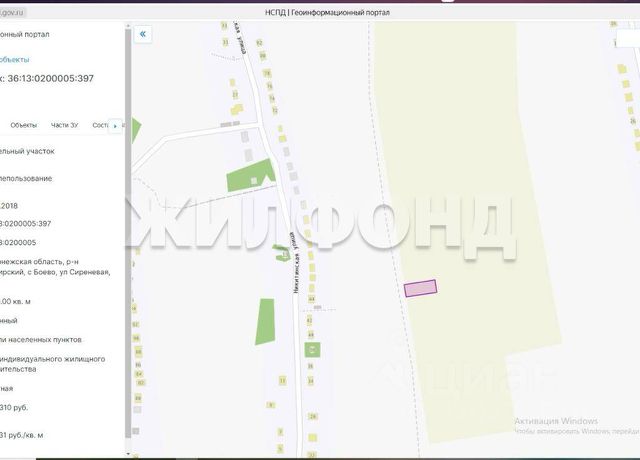This screenshot has height=460, width=640.
Task: Show more tabs with right arrow
Action: [x=115, y=126]
